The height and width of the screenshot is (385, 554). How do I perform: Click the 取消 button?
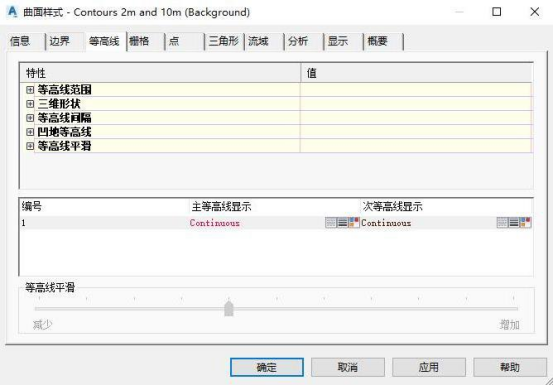click(x=348, y=367)
